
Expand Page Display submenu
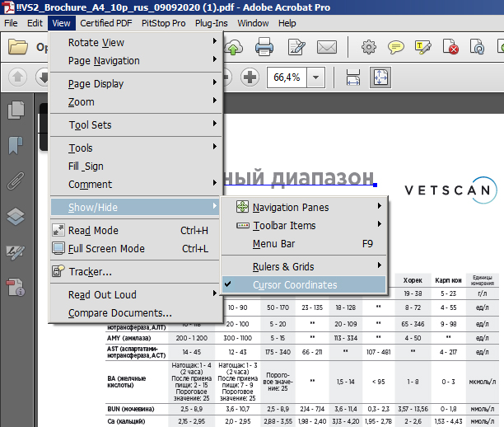[136, 83]
